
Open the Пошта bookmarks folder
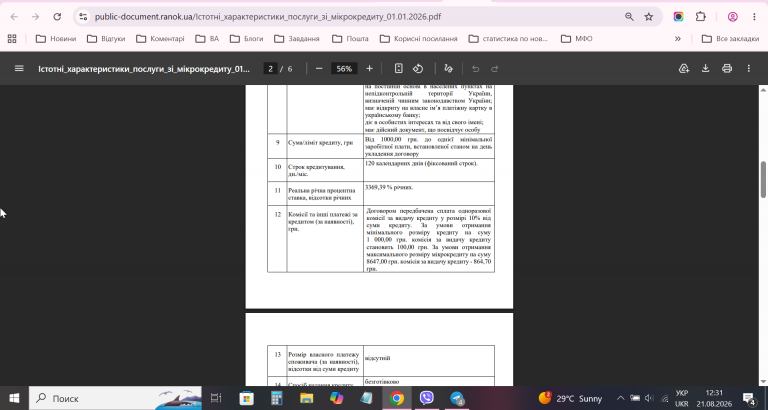(x=350, y=39)
